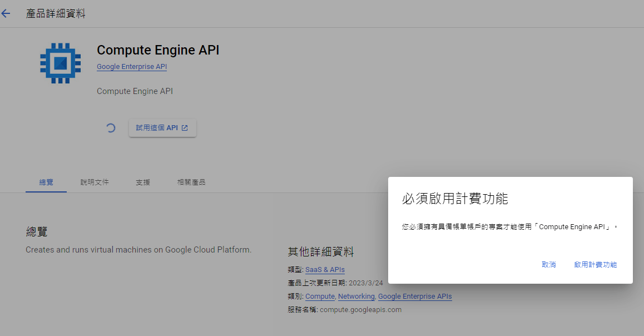Open the Compute category link
The image size is (644, 336).
coord(320,296)
